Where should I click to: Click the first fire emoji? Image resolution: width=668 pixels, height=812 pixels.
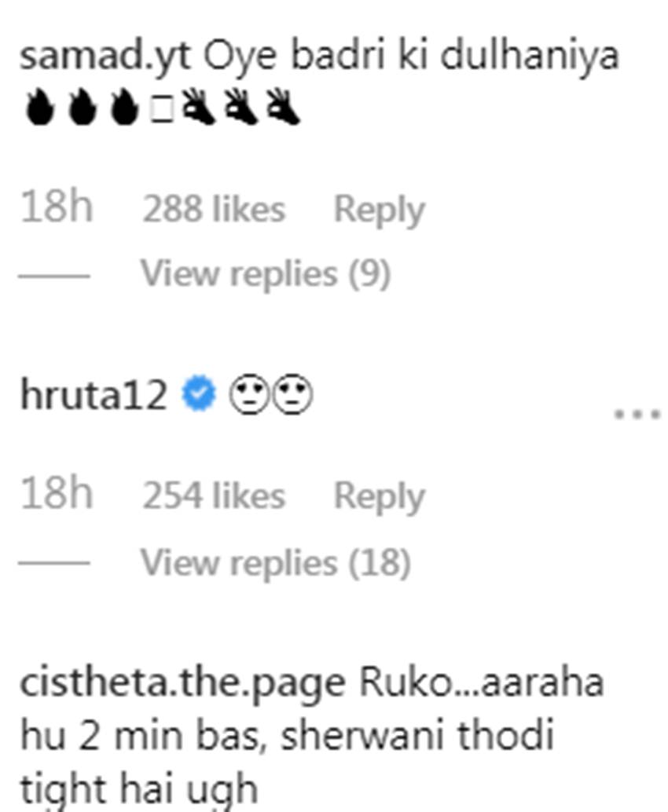pyautogui.click(x=40, y=108)
